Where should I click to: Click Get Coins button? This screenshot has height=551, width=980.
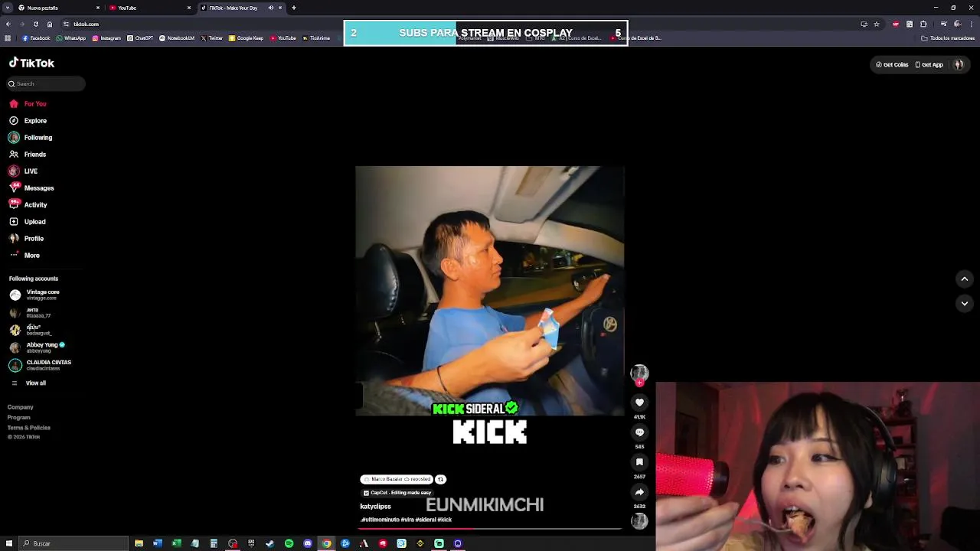tap(892, 65)
